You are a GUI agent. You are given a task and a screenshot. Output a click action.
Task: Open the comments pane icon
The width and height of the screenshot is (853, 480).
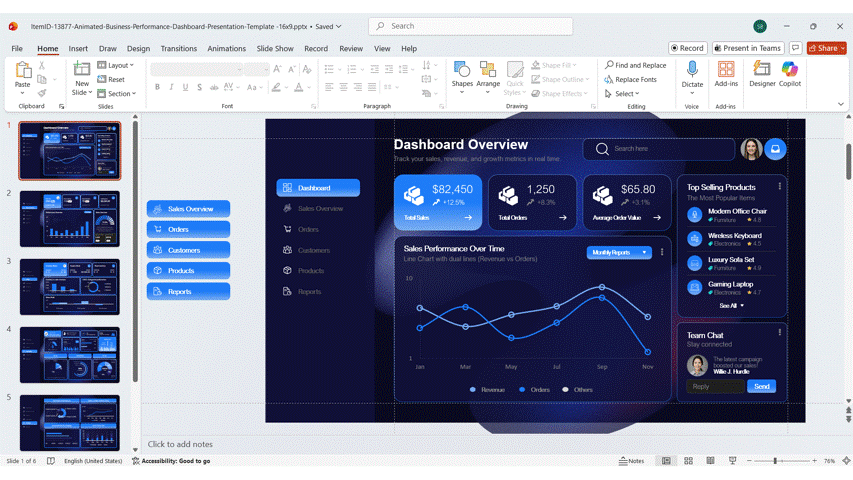click(795, 48)
